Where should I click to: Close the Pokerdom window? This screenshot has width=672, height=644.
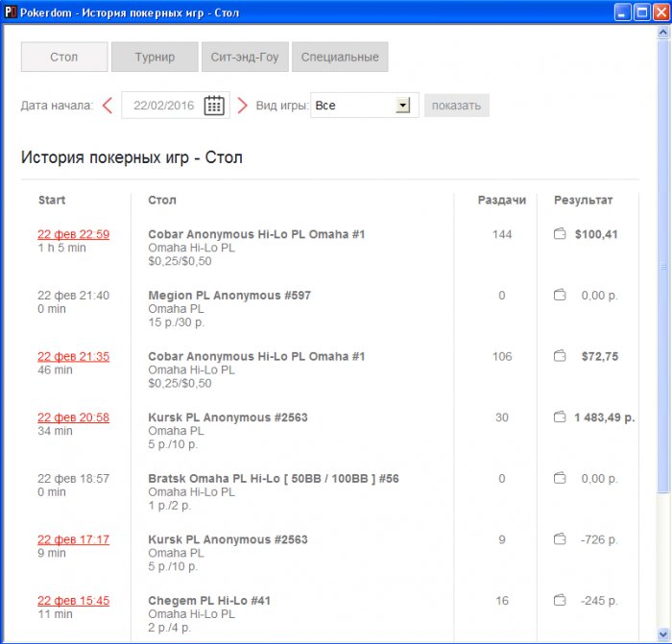[x=661, y=12]
